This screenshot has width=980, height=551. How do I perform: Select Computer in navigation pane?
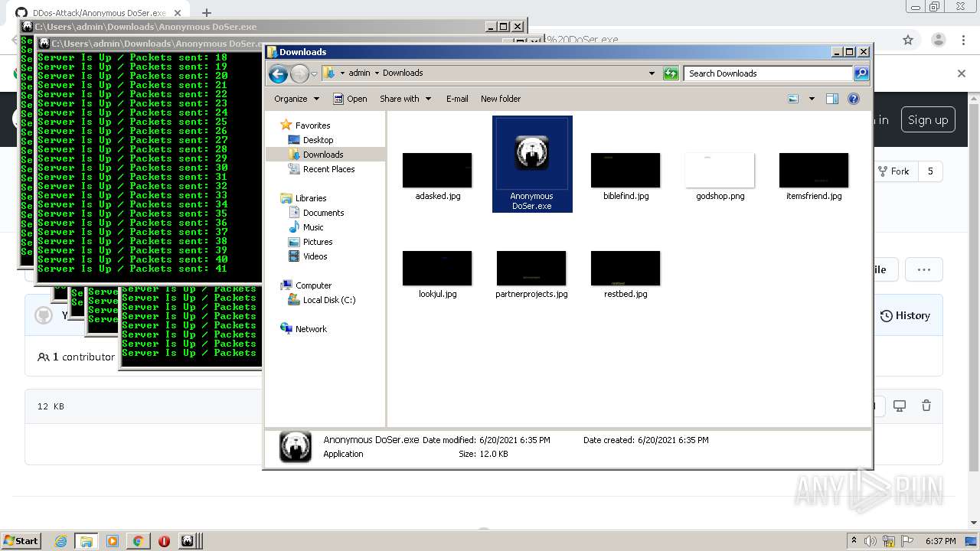[313, 285]
